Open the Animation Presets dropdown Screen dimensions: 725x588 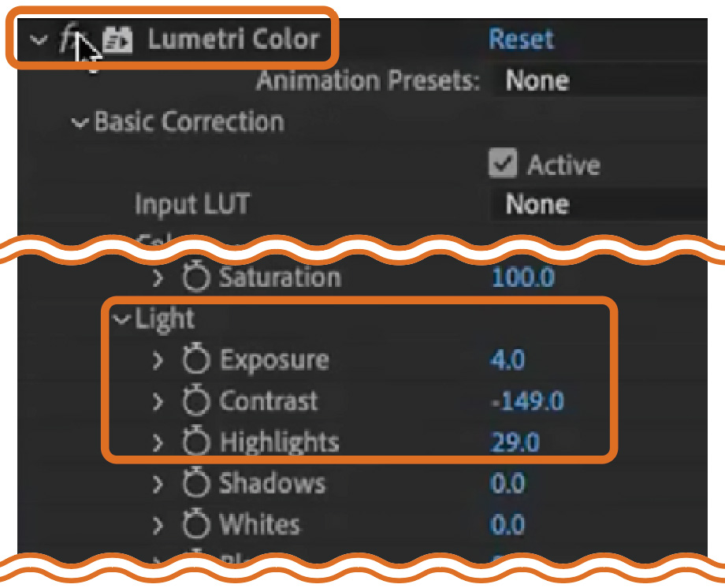(599, 80)
